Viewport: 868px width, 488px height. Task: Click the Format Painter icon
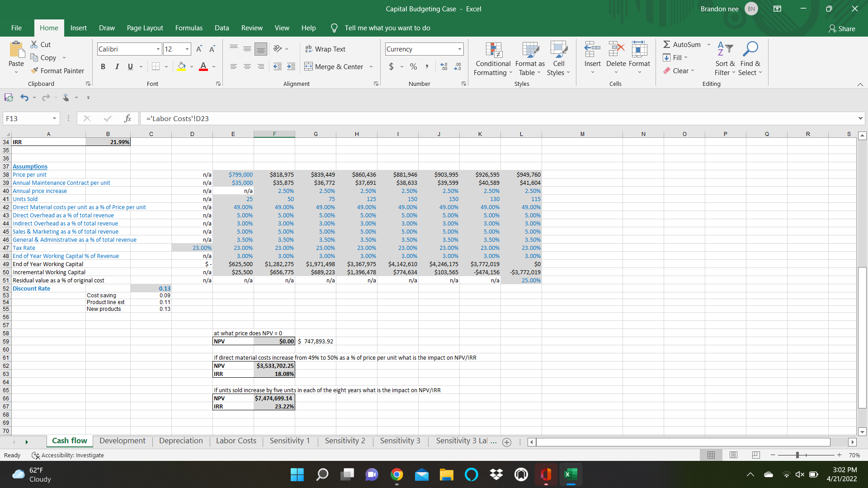click(x=57, y=70)
